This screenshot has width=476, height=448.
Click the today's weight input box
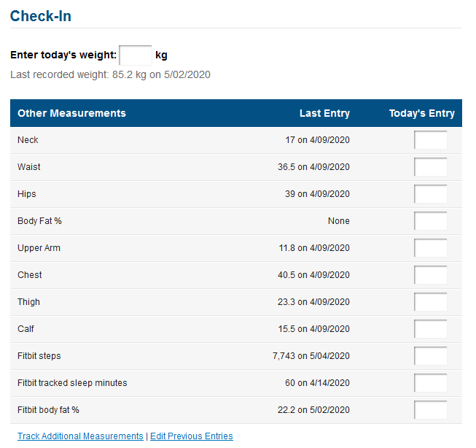(136, 55)
